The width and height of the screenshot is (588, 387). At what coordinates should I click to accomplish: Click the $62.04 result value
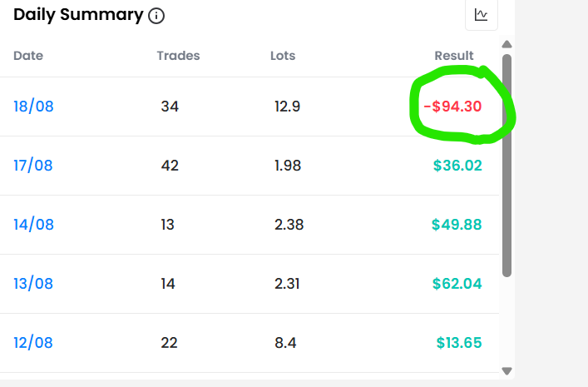tap(457, 284)
